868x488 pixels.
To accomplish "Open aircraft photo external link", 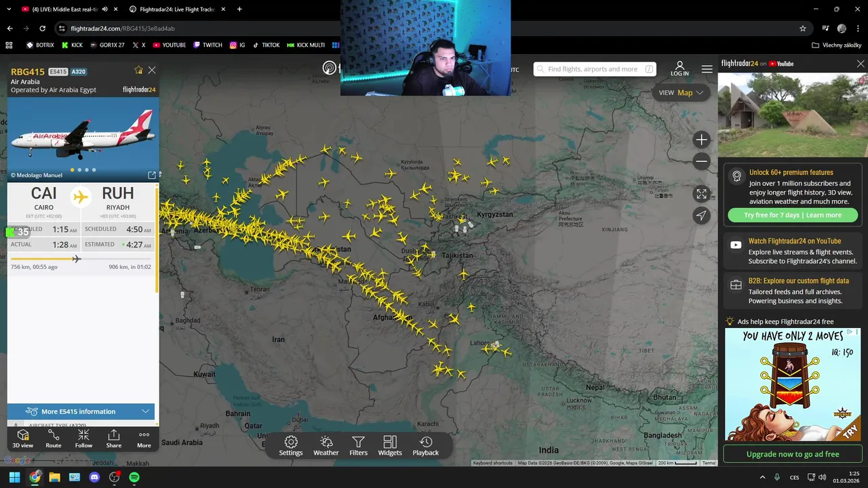I will [152, 175].
